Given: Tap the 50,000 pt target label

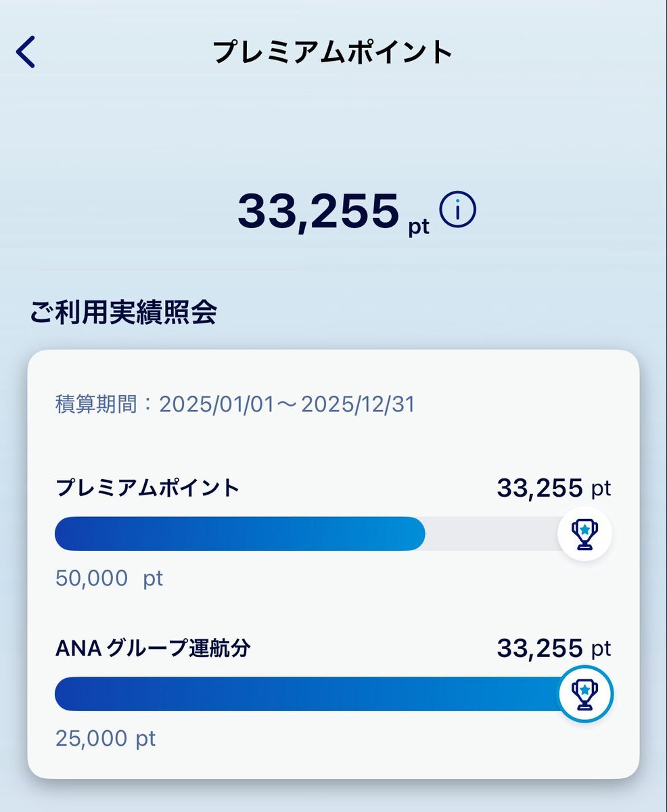Looking at the screenshot, I should [x=109, y=579].
